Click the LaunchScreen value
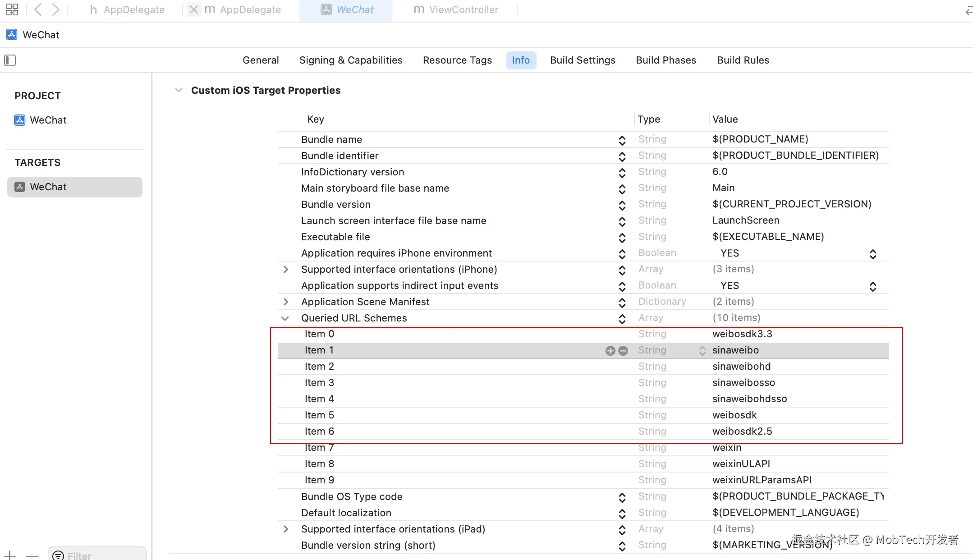The height and width of the screenshot is (560, 973). (746, 220)
